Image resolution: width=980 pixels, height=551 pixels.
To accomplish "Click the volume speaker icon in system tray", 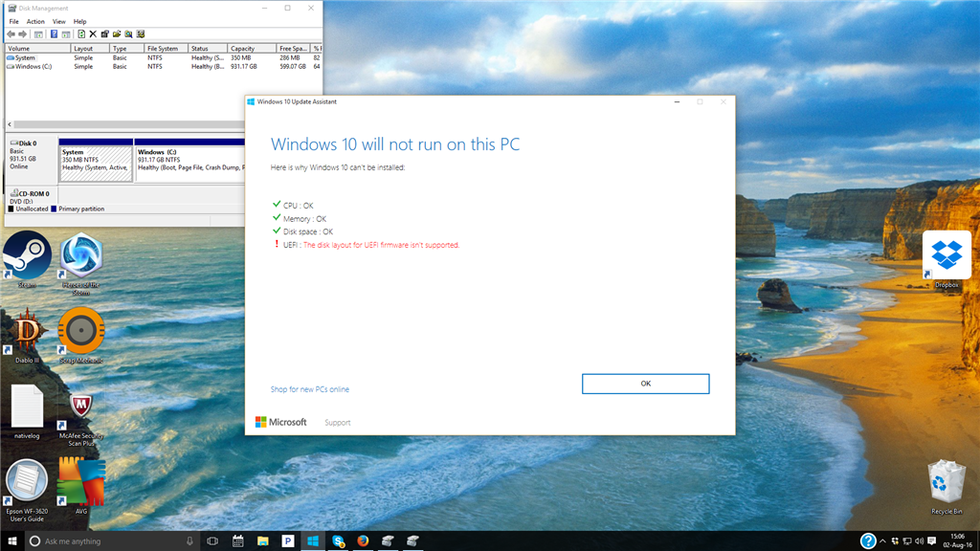I will tap(920, 541).
